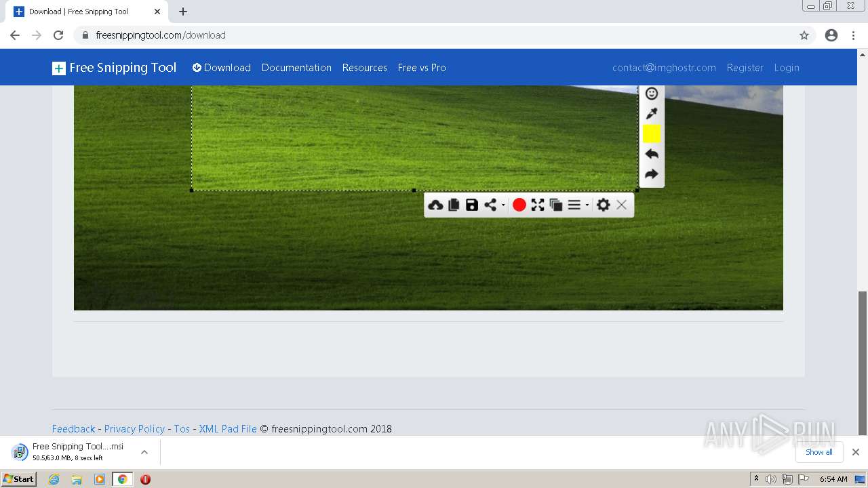Click the gear settings icon in snip toolbar
Viewport: 868px width, 488px height.
pyautogui.click(x=604, y=205)
